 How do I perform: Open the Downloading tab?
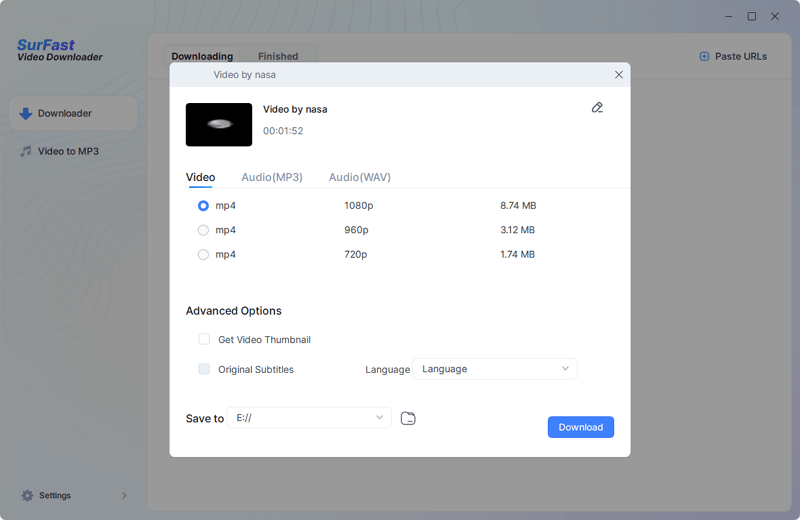pos(202,56)
